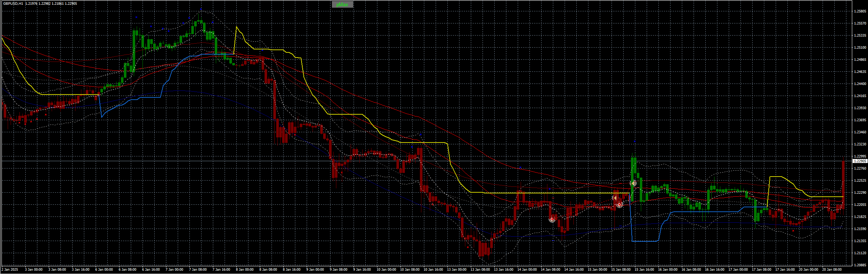Select the red trade arrow marker nearest the 1.22055 level
Screen dimensions: 868x274
point(620,204)
